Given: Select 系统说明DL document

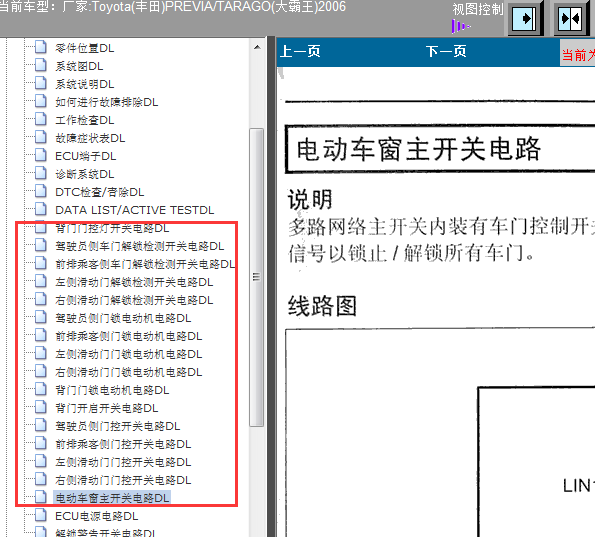Looking at the screenshot, I should coord(85,84).
